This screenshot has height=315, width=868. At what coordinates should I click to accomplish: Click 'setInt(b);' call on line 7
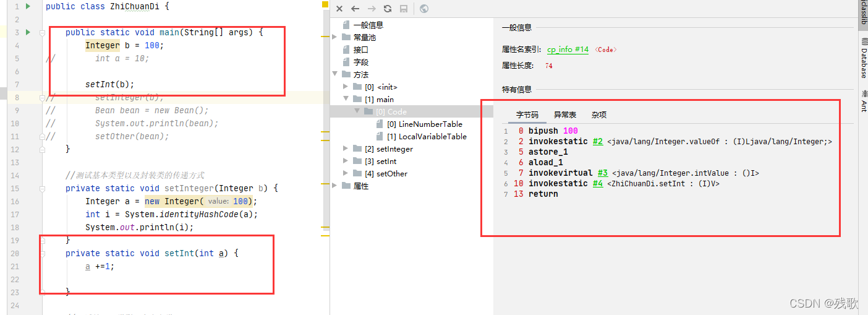(x=110, y=84)
